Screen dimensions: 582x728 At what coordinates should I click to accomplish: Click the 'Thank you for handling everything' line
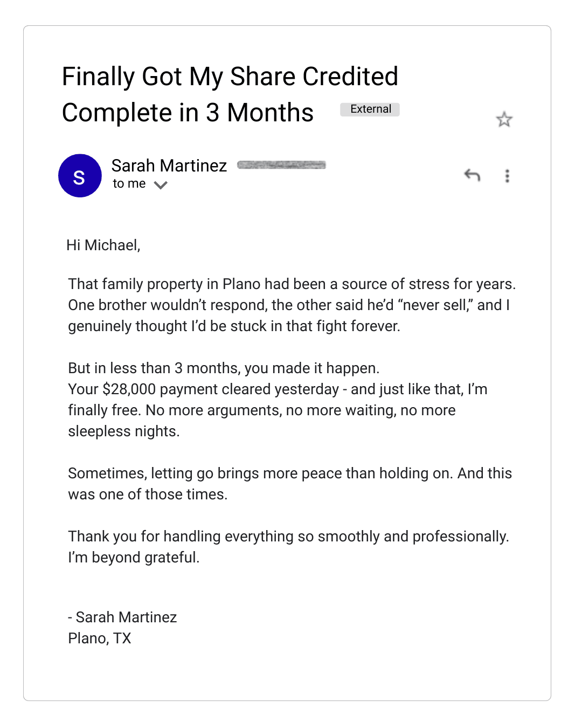pos(288,537)
